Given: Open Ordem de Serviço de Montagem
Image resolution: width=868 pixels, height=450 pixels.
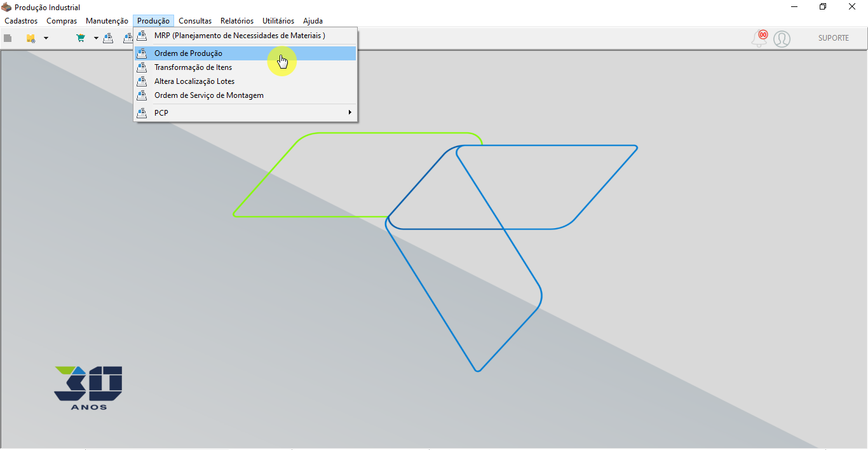Looking at the screenshot, I should tap(245, 95).
